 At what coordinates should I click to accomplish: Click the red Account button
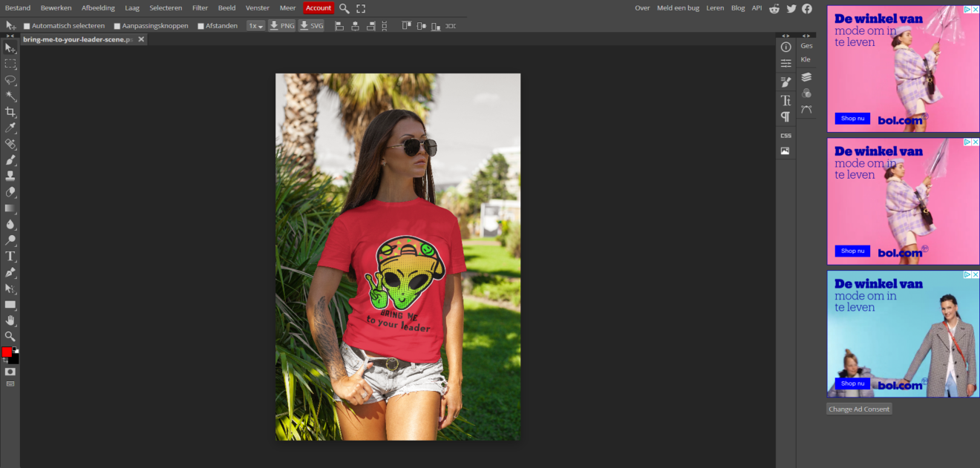point(318,8)
